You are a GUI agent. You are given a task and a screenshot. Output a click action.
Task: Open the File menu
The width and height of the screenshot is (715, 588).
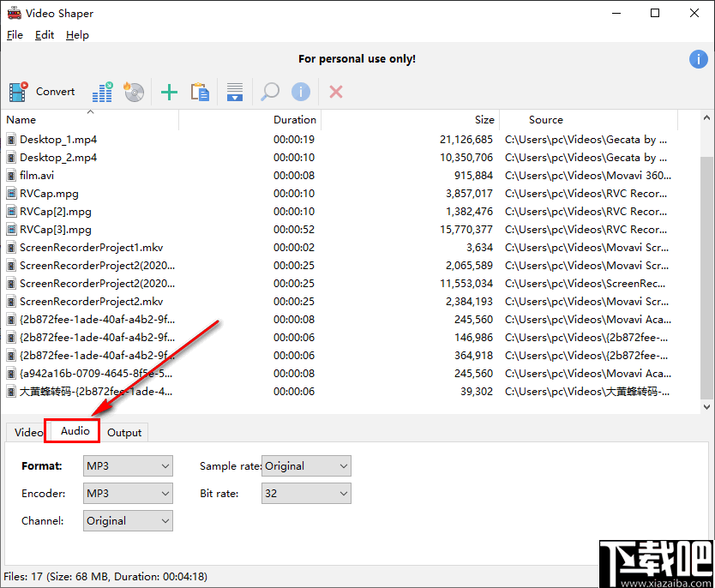point(15,35)
